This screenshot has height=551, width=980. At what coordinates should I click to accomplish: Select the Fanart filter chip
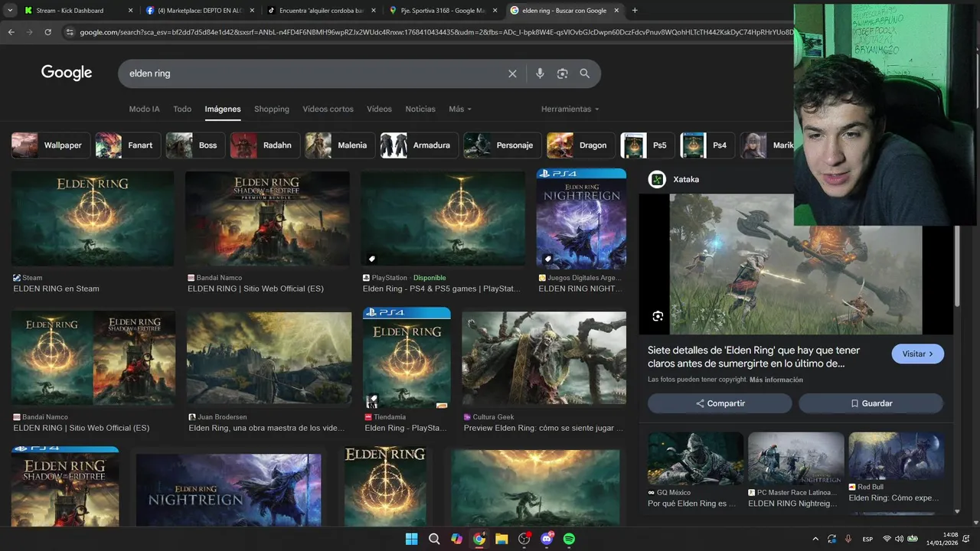(128, 145)
